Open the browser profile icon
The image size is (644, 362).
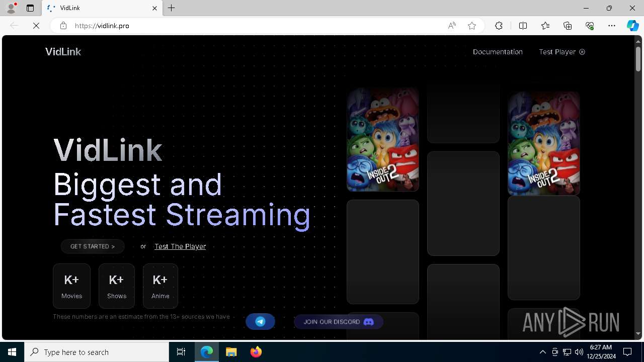(x=11, y=8)
